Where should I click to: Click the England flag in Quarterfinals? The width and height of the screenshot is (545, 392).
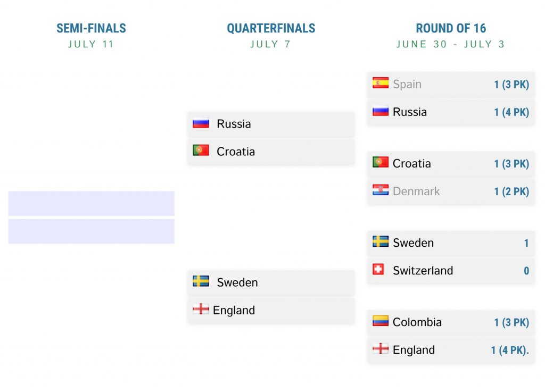click(x=201, y=309)
